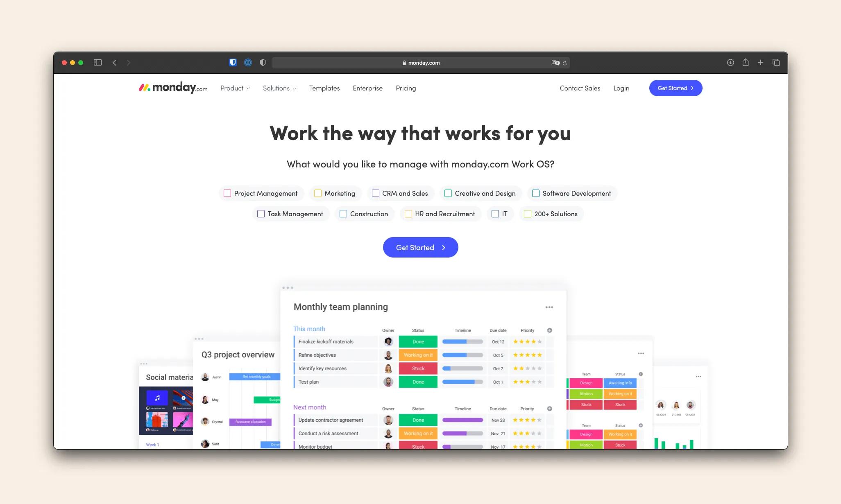The image size is (841, 504).
Task: Click the Login link in navigation
Action: pos(621,88)
